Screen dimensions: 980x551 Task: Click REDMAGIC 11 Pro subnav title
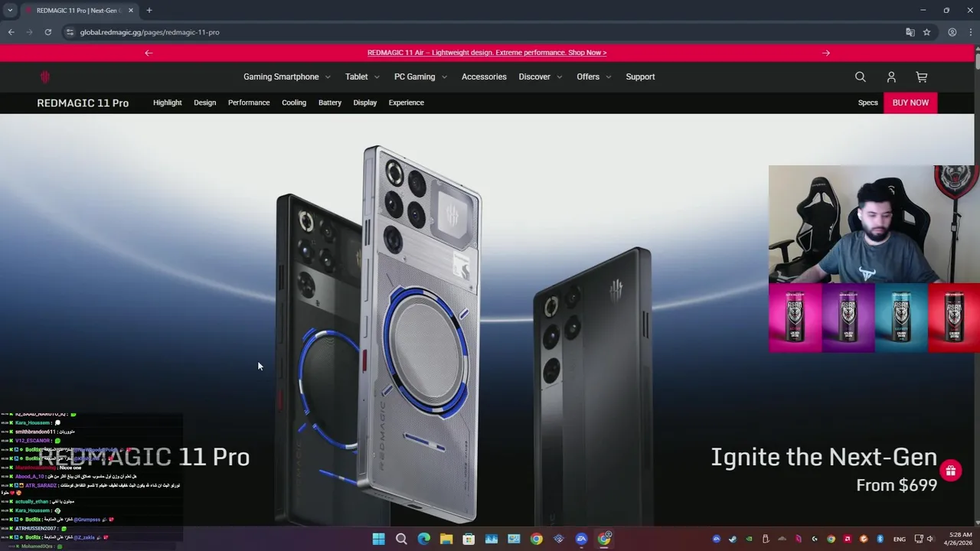point(83,103)
